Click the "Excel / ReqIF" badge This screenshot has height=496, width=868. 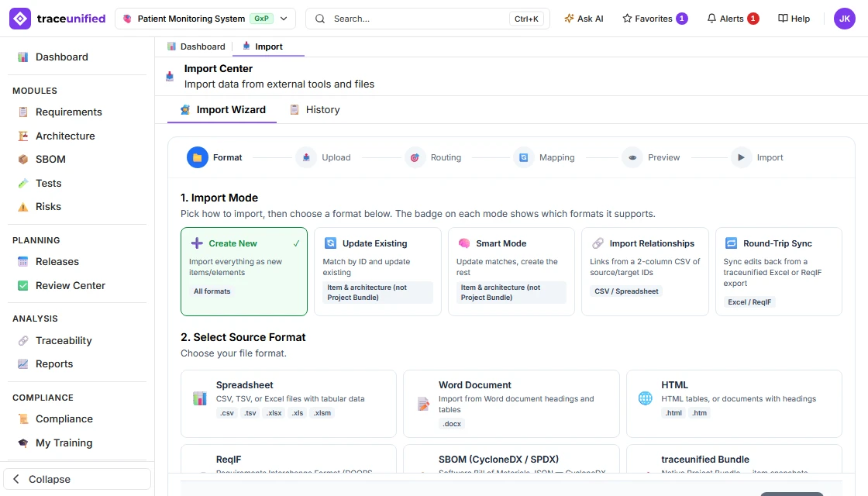pos(749,302)
